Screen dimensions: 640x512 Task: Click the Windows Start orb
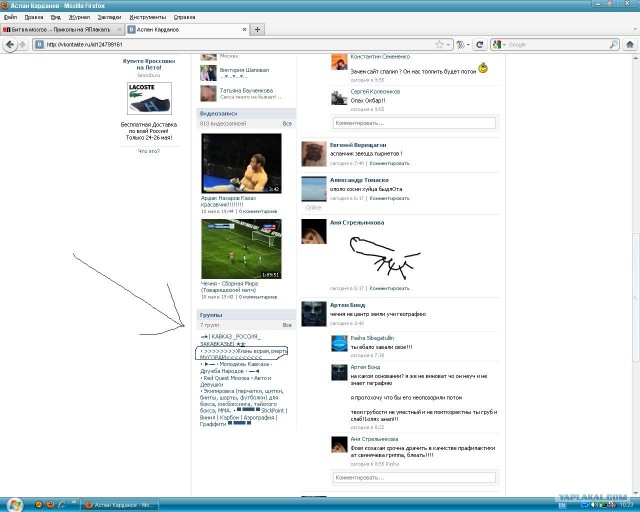tap(15, 501)
